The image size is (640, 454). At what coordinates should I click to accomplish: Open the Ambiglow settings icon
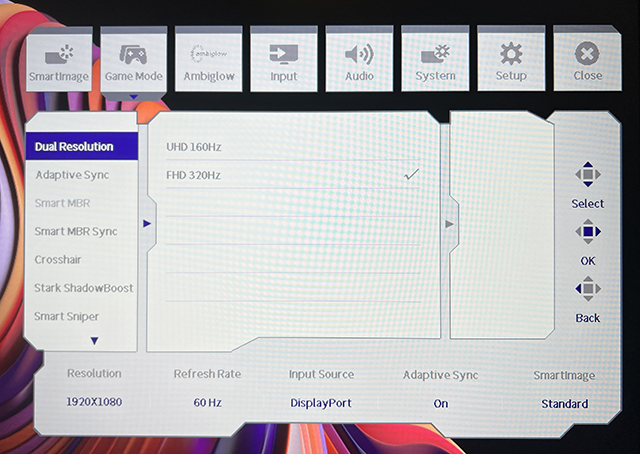(209, 52)
